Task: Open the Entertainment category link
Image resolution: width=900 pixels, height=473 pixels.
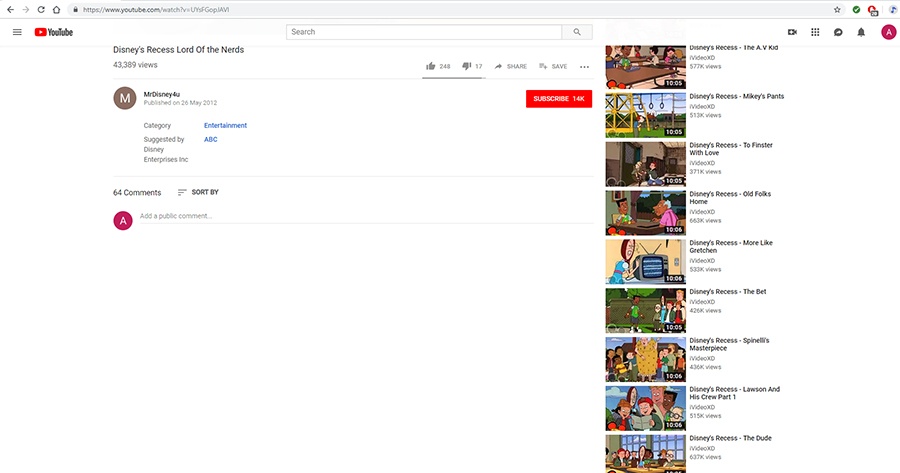Action: tap(225, 125)
